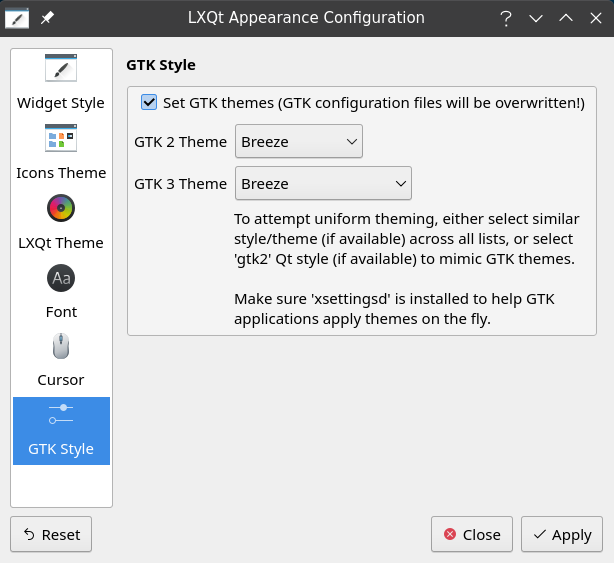
Task: Open the LXQt Theme color wheel icon
Action: [61, 208]
